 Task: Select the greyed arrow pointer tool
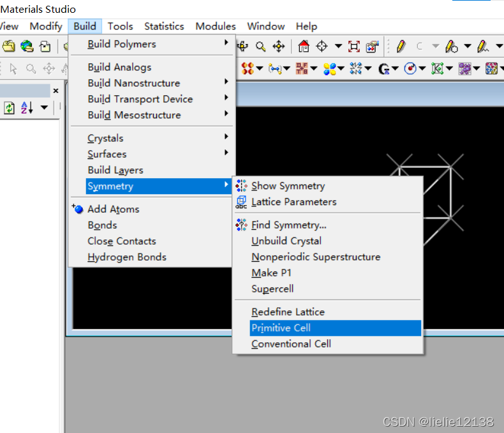coord(13,68)
